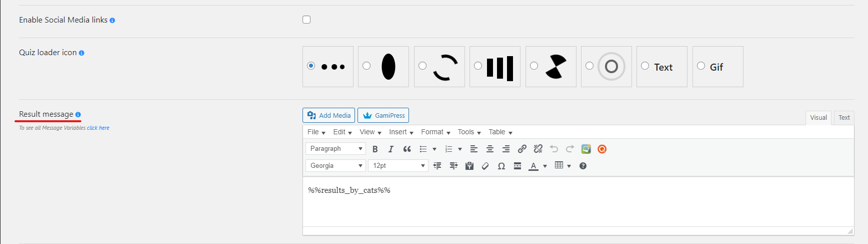Decrease indent of paragraph

(437, 166)
